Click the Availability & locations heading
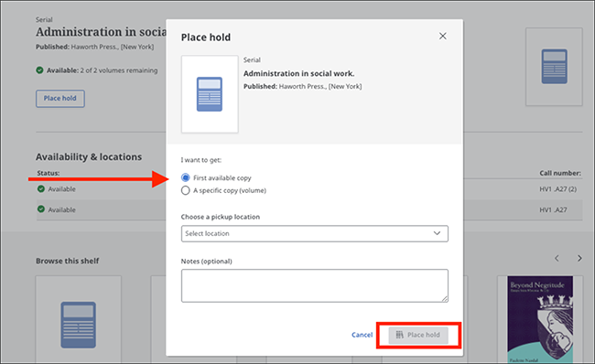 89,157
